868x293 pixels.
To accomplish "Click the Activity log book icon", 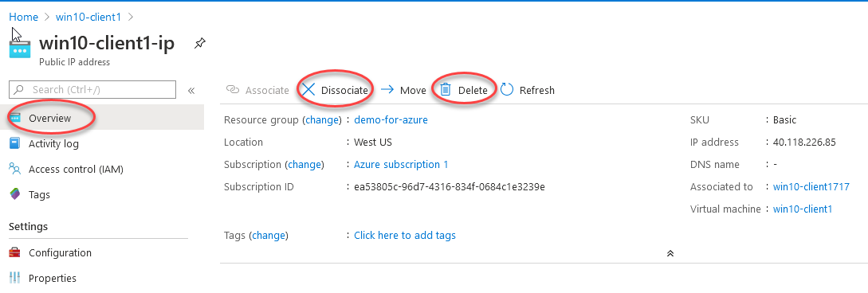I will coord(15,144).
